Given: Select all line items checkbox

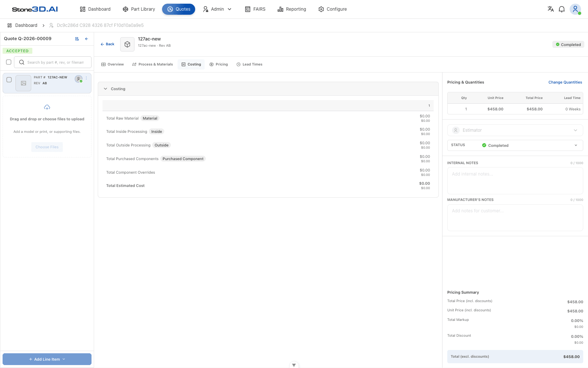Looking at the screenshot, I should tap(9, 62).
